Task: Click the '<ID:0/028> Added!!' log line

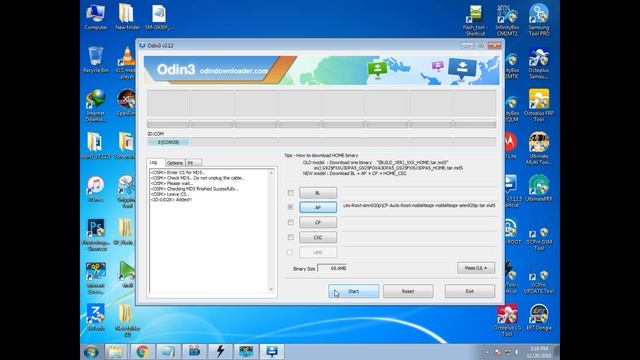Action: click(171, 200)
